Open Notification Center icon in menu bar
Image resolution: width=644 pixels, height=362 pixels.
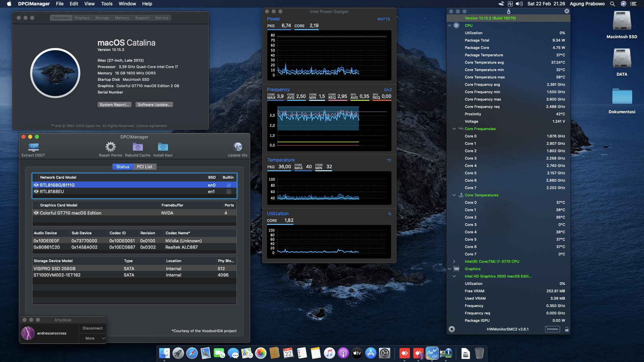[x=633, y=4]
